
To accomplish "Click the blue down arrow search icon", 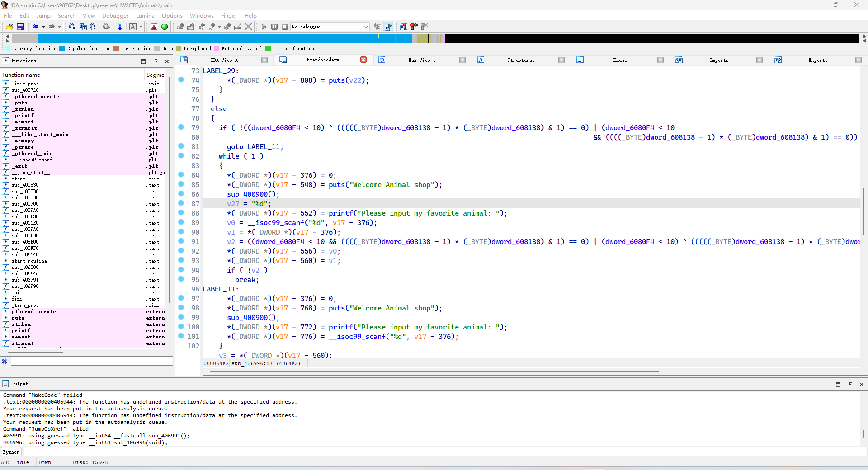I will (120, 27).
